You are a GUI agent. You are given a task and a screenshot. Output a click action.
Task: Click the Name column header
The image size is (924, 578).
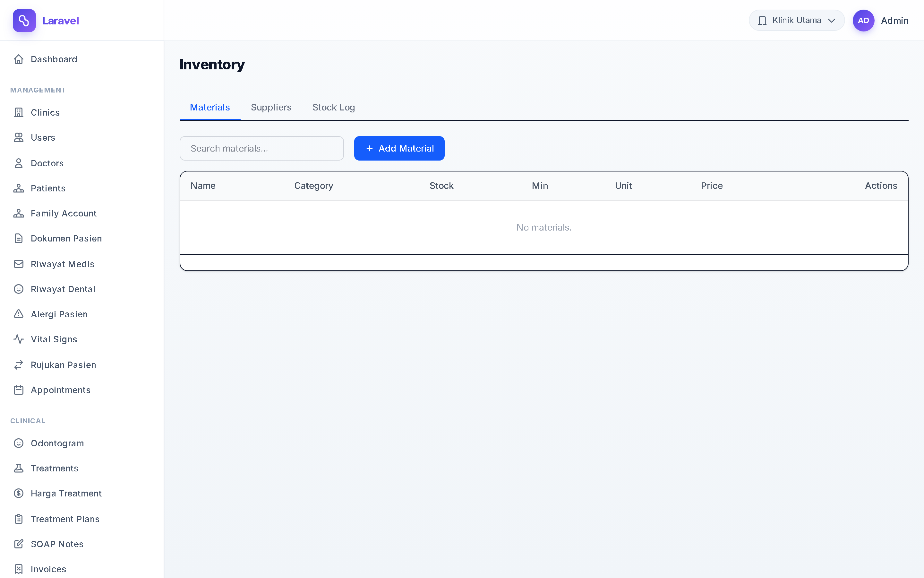pos(203,186)
